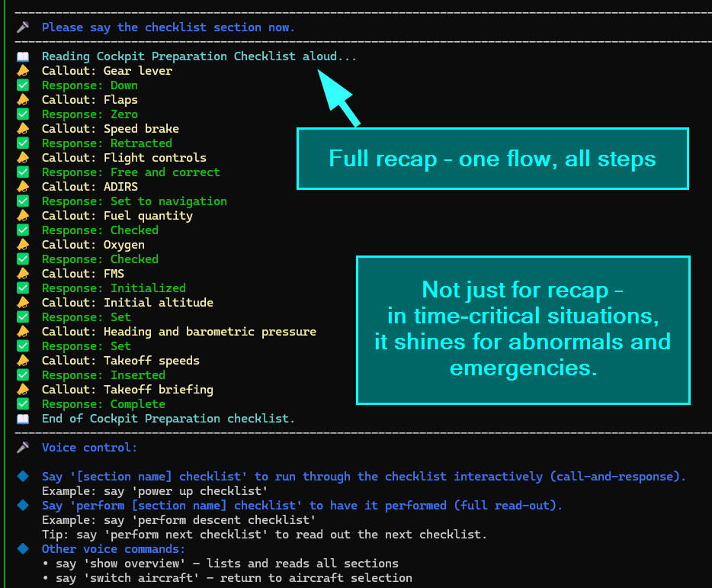This screenshot has height=588, width=712.
Task: Click the blue diamond beside 'Say perform [section name]'
Action: (x=23, y=506)
